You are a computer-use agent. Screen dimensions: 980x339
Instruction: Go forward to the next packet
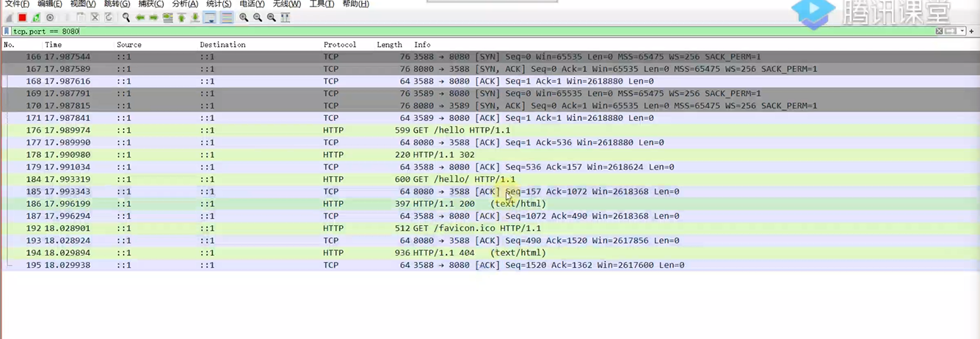click(153, 18)
